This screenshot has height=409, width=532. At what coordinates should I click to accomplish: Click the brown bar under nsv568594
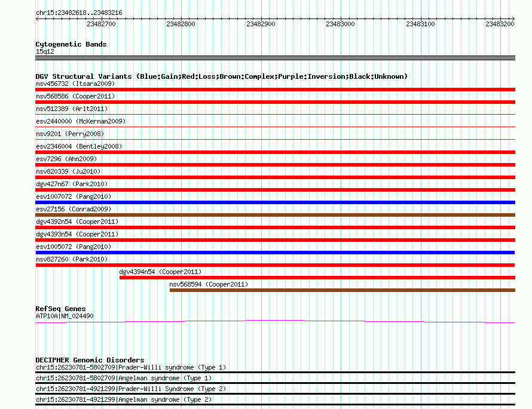coord(343,290)
